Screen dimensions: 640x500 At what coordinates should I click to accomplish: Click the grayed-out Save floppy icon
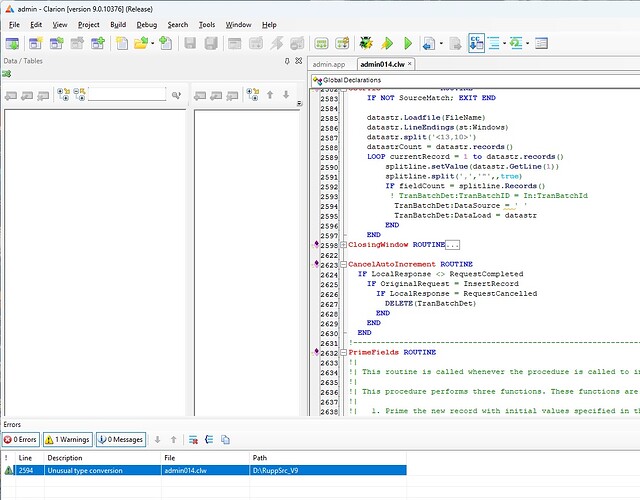pos(190,43)
